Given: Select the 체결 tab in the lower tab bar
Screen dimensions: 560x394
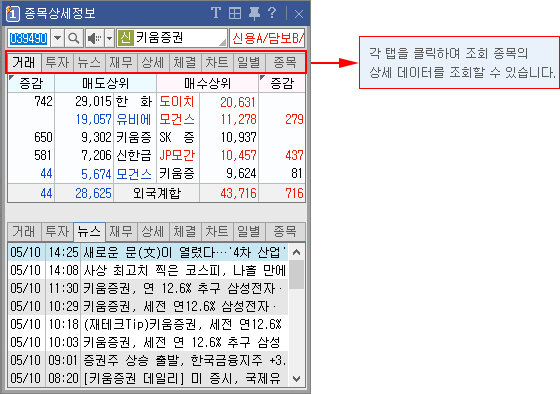Looking at the screenshot, I should click(185, 231).
